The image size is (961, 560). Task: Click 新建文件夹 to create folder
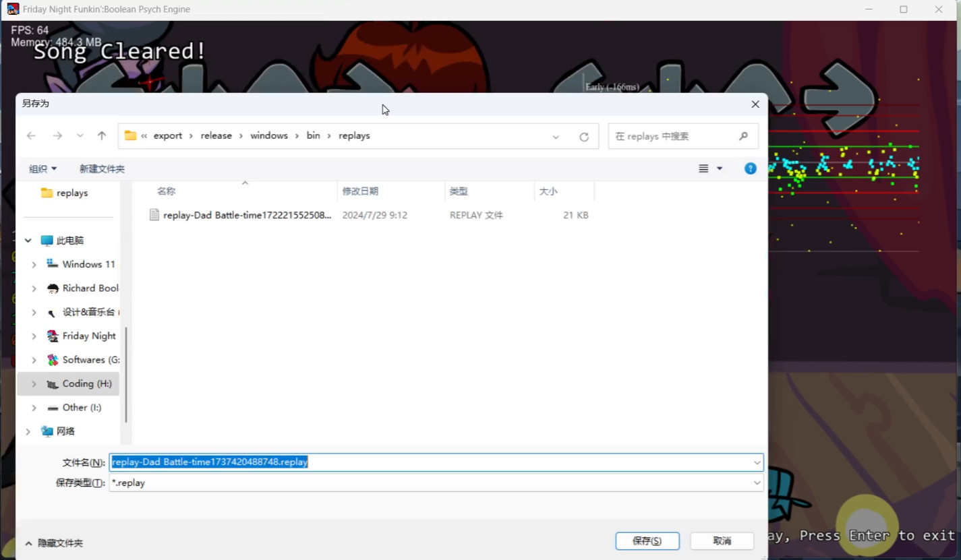click(102, 169)
